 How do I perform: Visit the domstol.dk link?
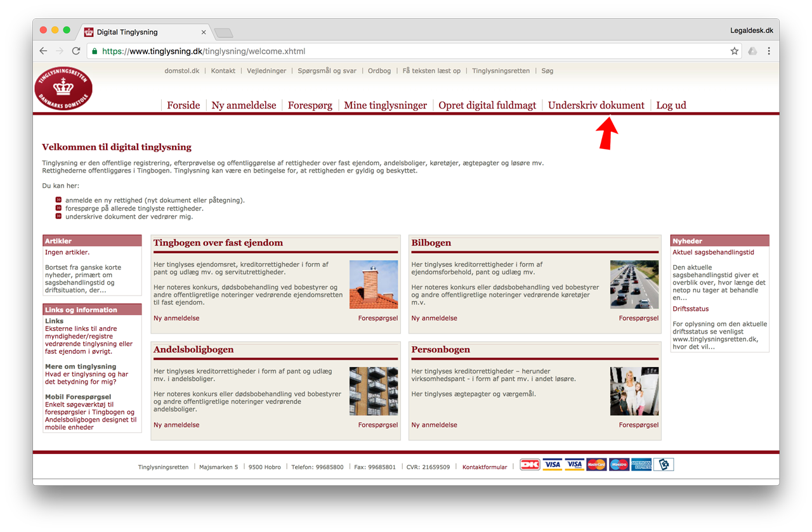(x=181, y=71)
